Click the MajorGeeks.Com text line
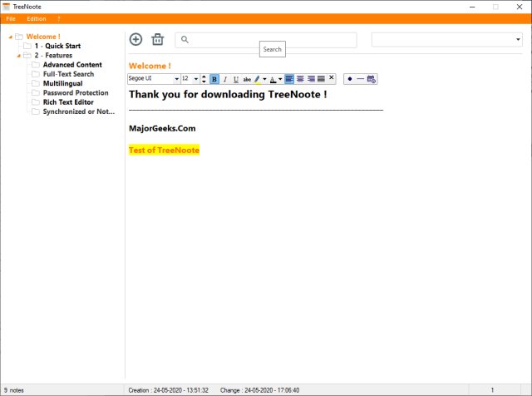The height and width of the screenshot is (396, 532). [x=162, y=128]
